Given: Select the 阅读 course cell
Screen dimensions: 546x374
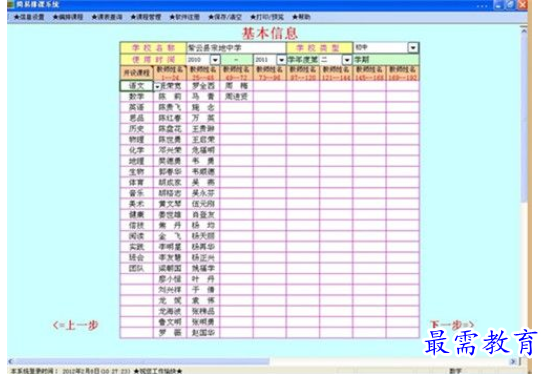Looking at the screenshot, I should tap(136, 236).
